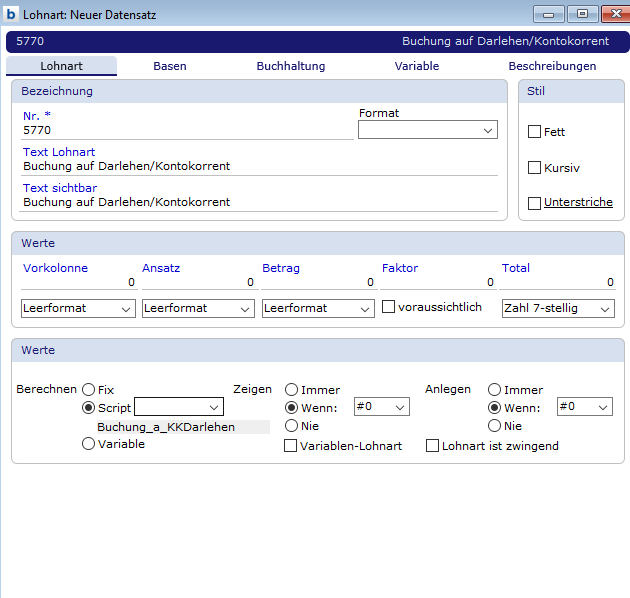Select Nie under Anlegen
This screenshot has height=598, width=630.
(x=494, y=426)
